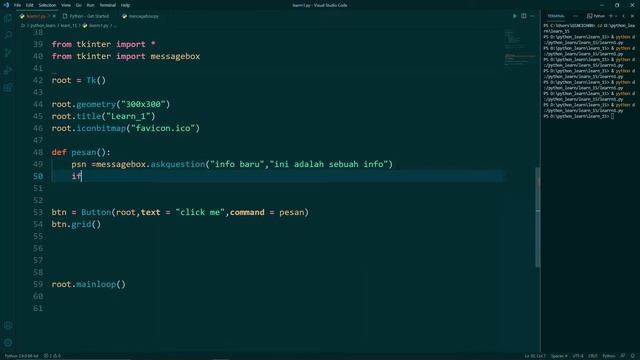Click the VS Code logo icon
The image size is (640, 360).
pyautogui.click(x=6, y=5)
